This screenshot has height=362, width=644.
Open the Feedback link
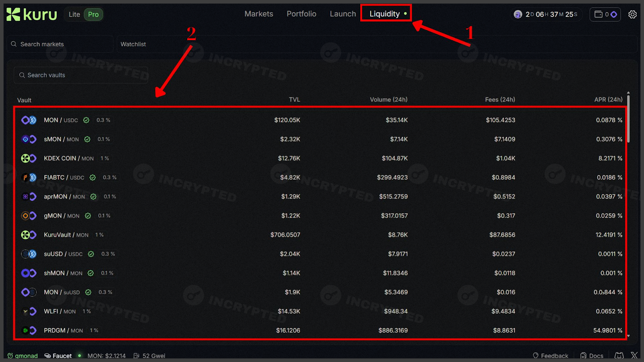551,356
